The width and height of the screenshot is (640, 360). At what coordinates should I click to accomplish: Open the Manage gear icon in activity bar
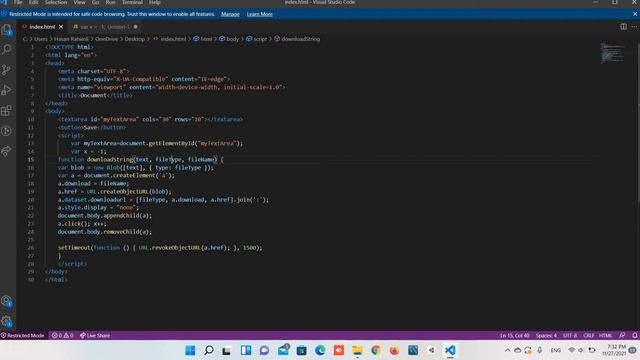[x=7, y=321]
